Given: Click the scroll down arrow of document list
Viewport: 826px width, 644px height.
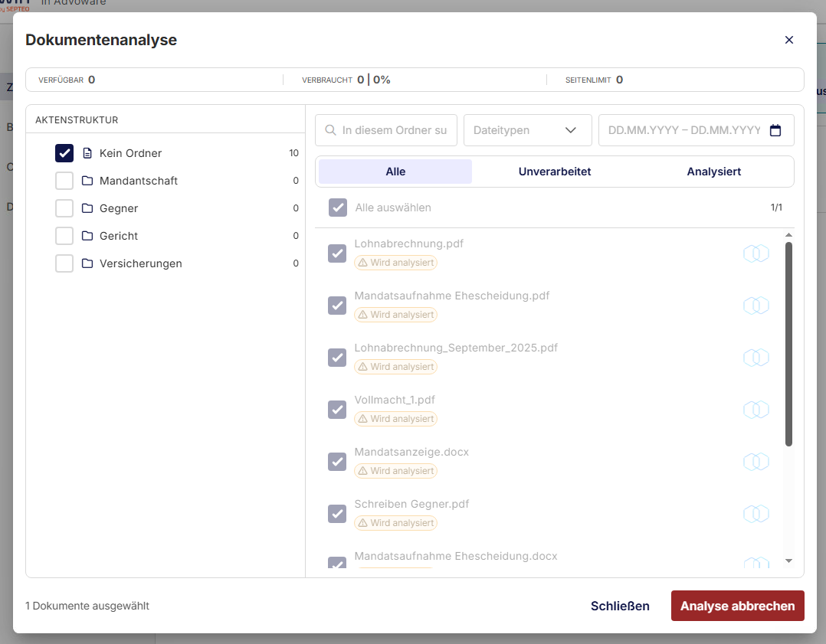Looking at the screenshot, I should click(x=788, y=561).
